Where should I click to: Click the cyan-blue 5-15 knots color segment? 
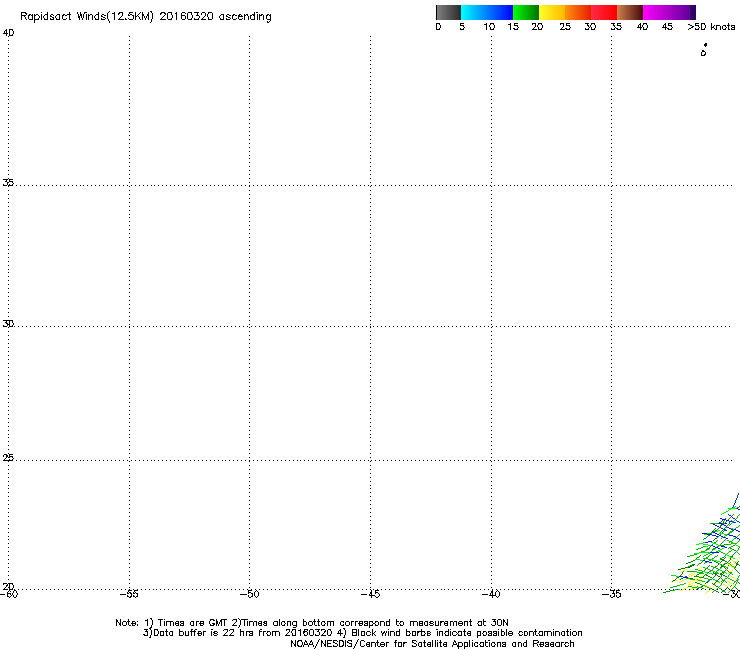(487, 12)
